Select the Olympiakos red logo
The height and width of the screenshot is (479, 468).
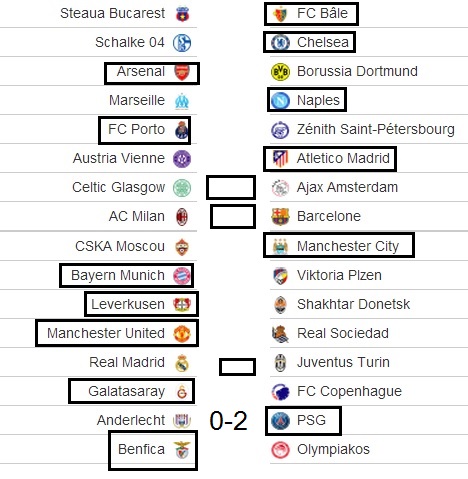[x=280, y=450]
